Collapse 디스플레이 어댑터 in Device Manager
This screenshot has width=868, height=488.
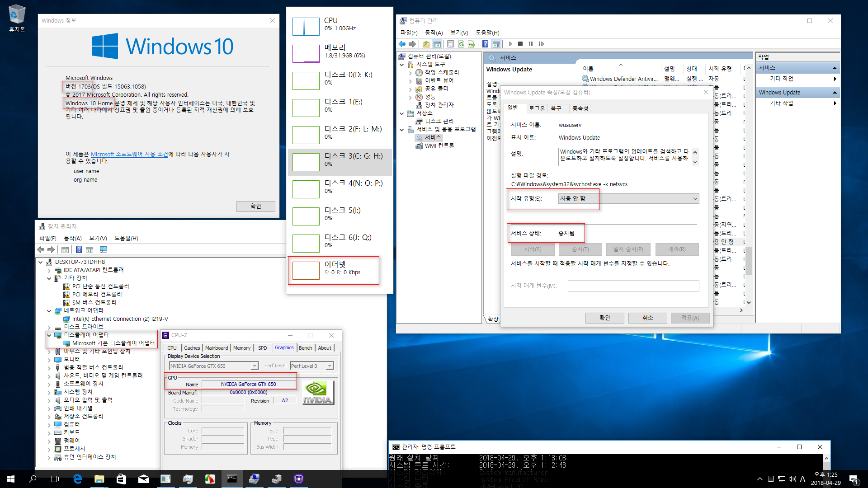click(49, 335)
